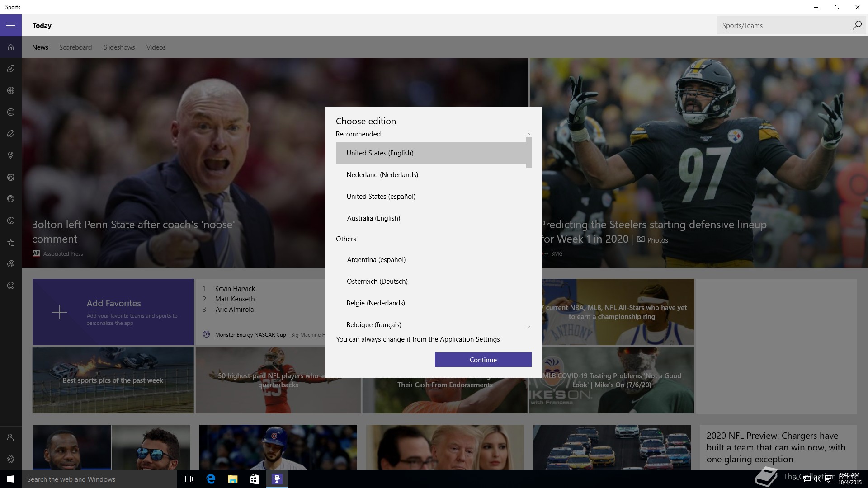Switch to the News tab
Viewport: 868px width, 488px height.
40,47
